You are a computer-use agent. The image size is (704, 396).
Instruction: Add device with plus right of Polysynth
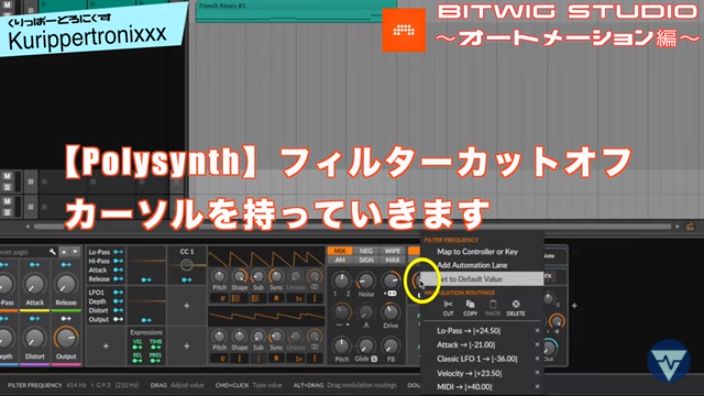574,306
